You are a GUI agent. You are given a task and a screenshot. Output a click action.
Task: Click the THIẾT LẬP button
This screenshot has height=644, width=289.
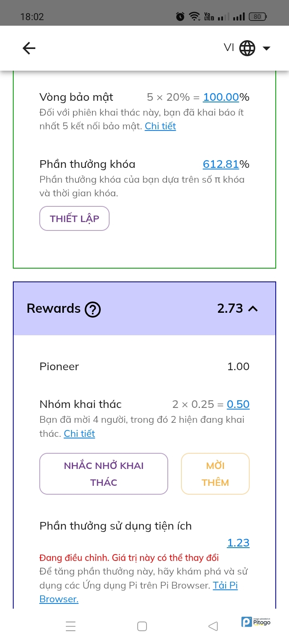click(x=74, y=218)
